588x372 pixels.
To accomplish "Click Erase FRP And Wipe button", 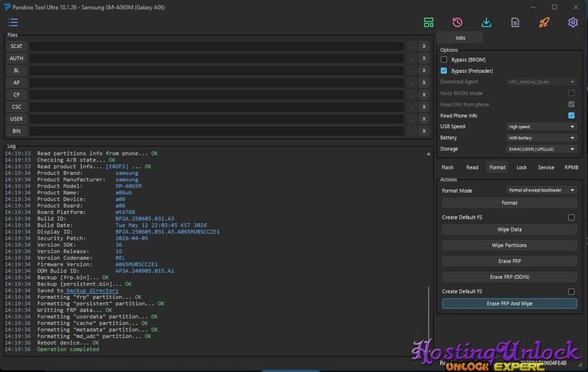I will click(509, 304).
